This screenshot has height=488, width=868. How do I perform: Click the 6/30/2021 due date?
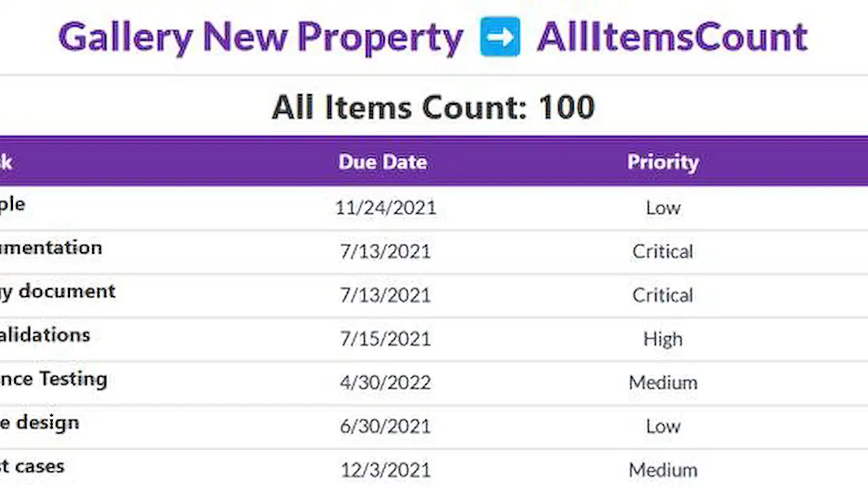385,426
